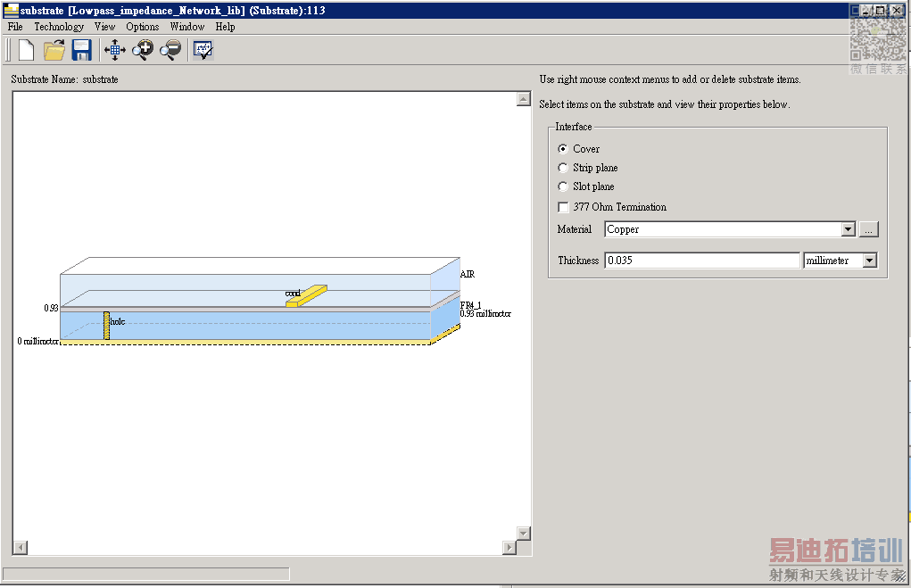911x588 pixels.
Task: Enable the 377 Ohm Termination checkbox
Action: (x=563, y=207)
